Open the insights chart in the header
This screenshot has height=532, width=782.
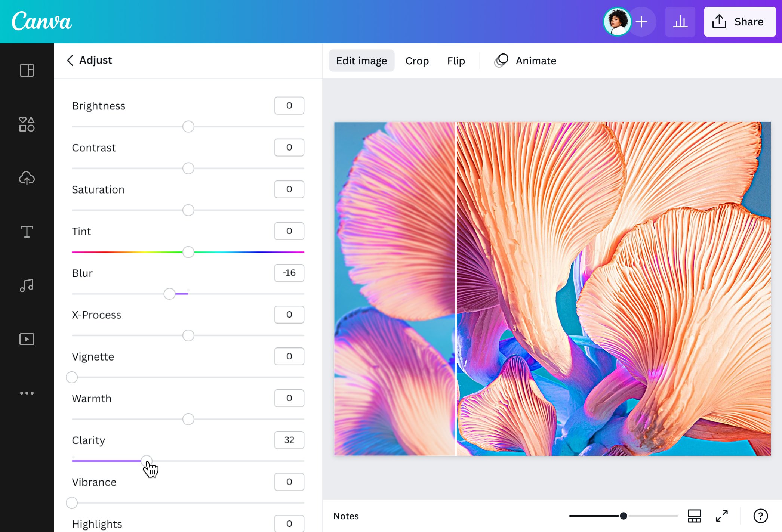[680, 21]
